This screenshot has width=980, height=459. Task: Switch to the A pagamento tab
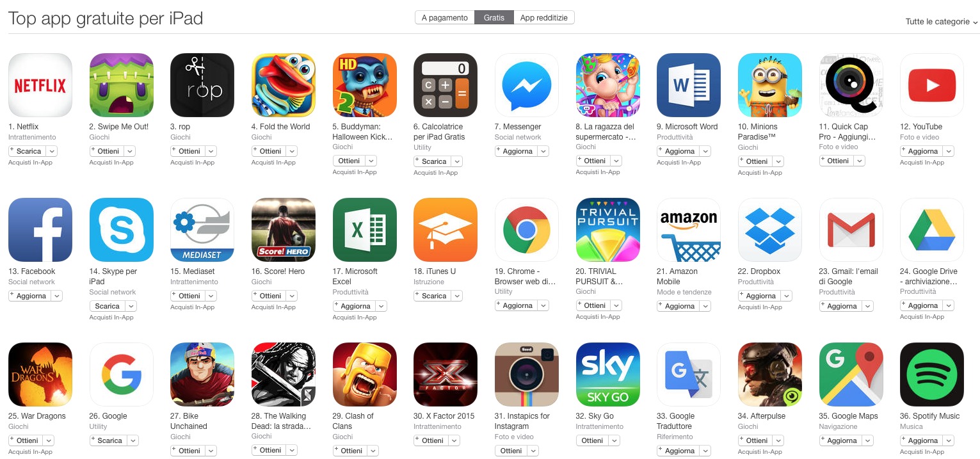pyautogui.click(x=445, y=18)
